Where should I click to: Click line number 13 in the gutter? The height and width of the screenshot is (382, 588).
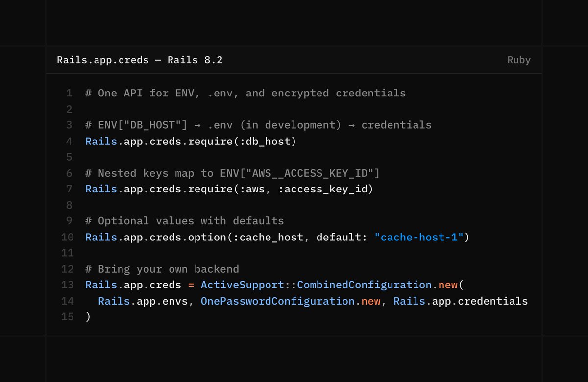67,285
